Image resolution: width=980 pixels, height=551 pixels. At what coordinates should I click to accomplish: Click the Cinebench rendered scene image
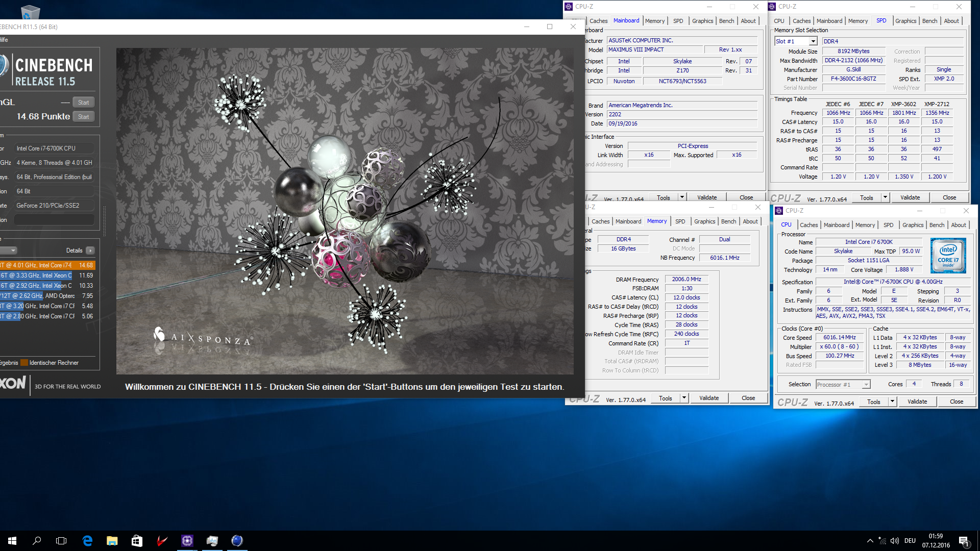(345, 211)
